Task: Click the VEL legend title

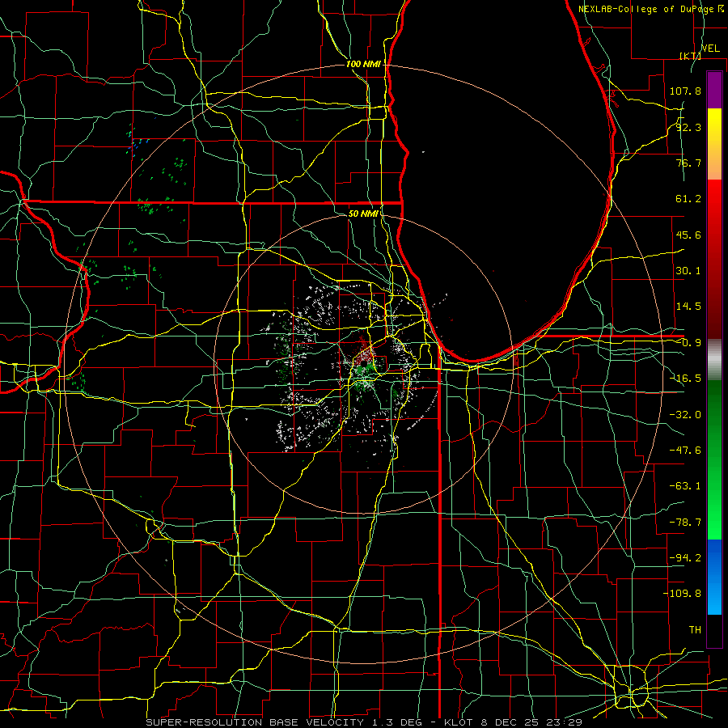Action: point(710,49)
